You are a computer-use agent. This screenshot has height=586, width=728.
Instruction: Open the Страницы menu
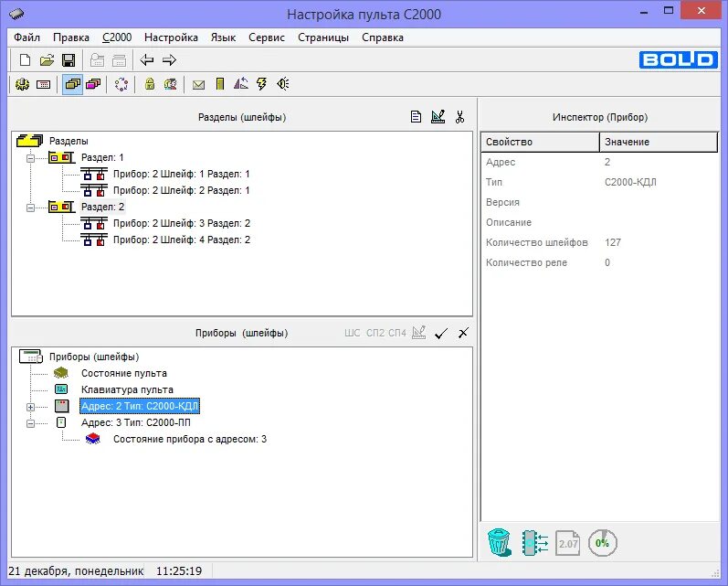(x=323, y=37)
